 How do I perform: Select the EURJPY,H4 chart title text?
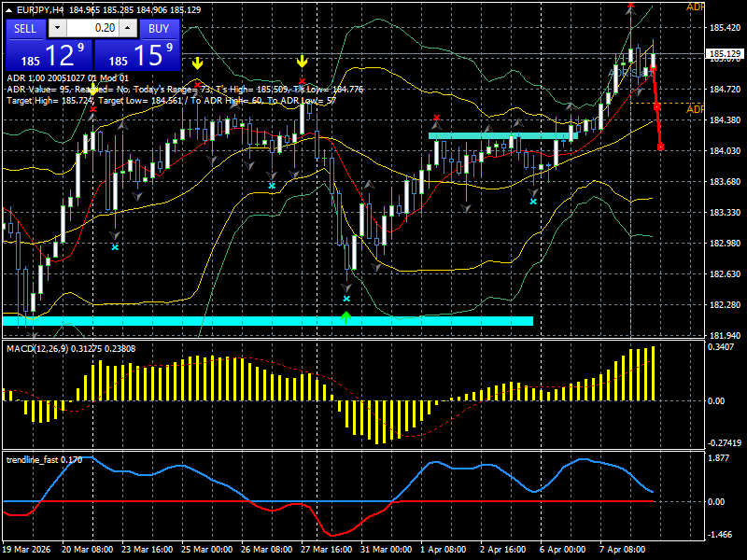tap(39, 10)
